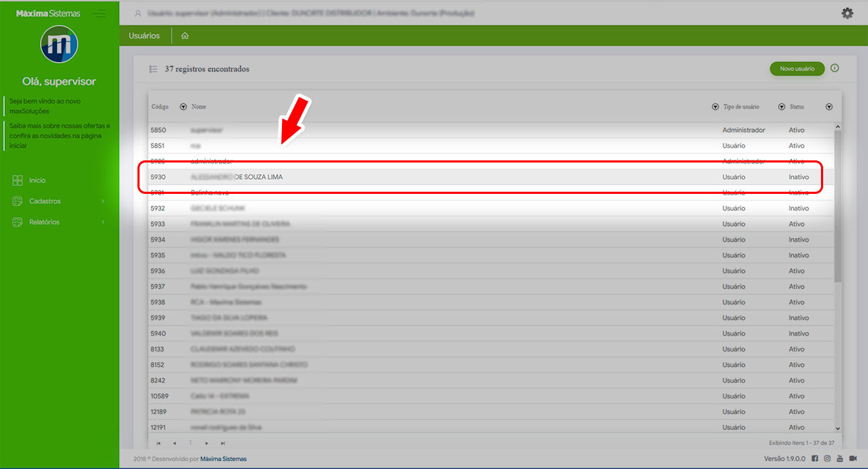Open the Tipo de usuário filter dropdown
868x469 pixels.
point(781,107)
